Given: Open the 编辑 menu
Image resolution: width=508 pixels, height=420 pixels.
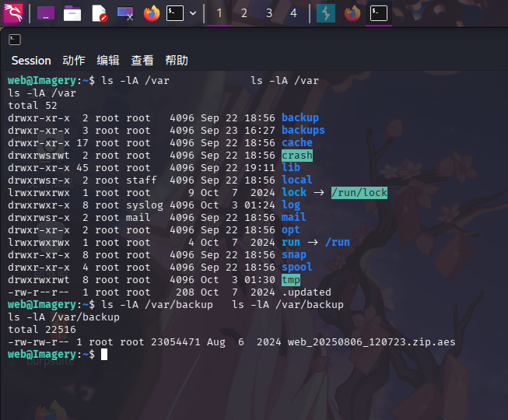Looking at the screenshot, I should point(108,61).
